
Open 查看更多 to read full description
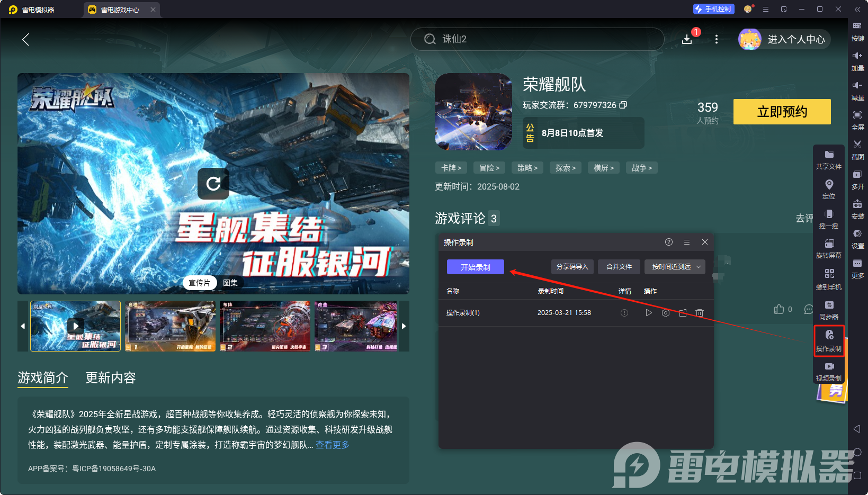click(x=332, y=445)
